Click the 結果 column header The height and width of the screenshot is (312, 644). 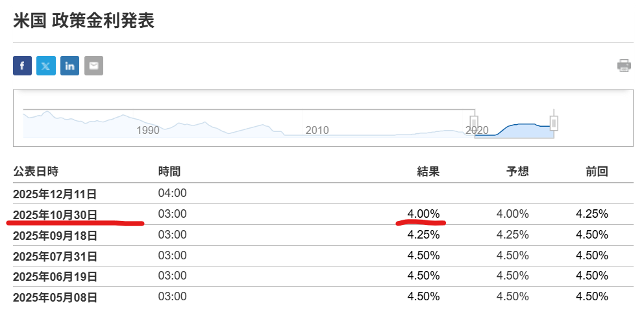428,172
